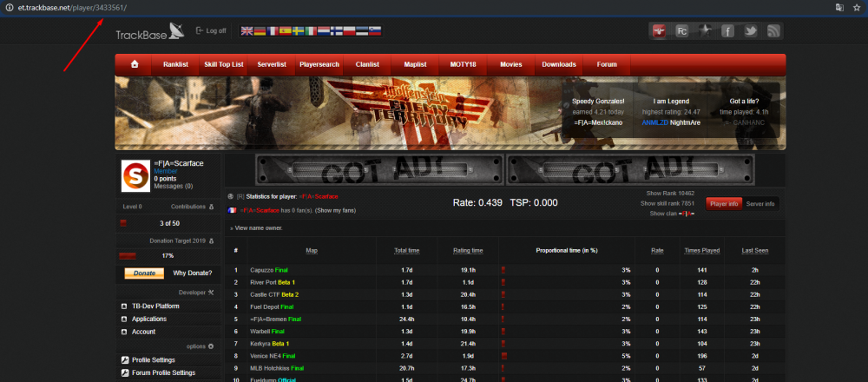
Task: Open the Facebook icon in the header
Action: [x=727, y=31]
